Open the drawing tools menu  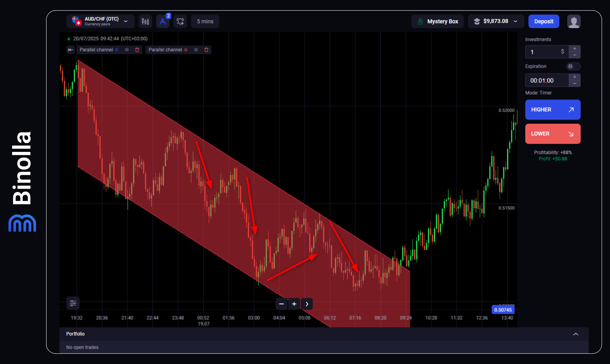point(163,21)
